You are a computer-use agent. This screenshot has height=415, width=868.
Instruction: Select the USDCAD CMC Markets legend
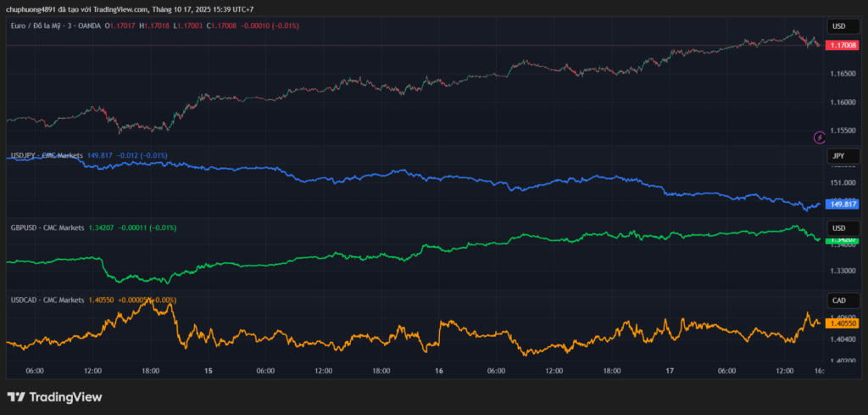click(47, 300)
